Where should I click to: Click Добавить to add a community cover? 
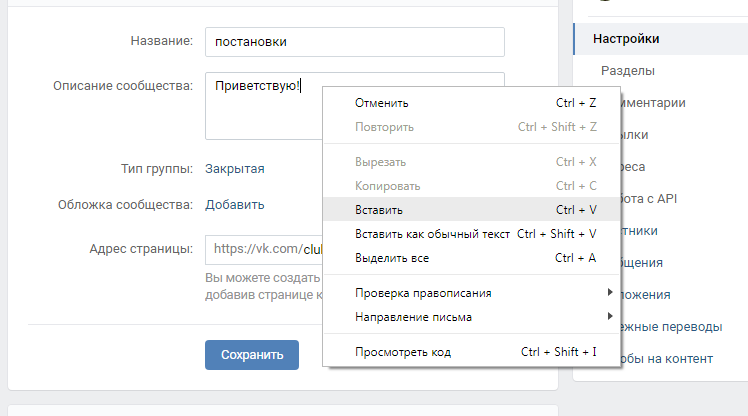[x=235, y=205]
